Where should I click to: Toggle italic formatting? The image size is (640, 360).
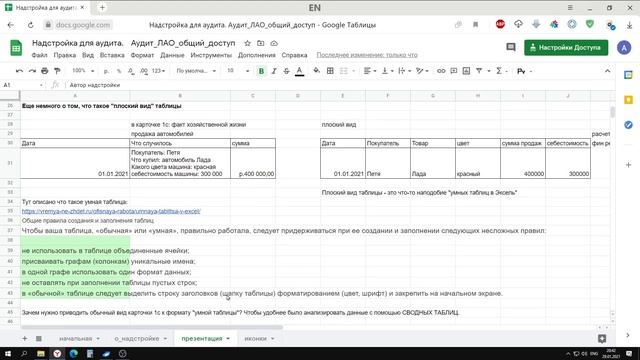(x=274, y=71)
